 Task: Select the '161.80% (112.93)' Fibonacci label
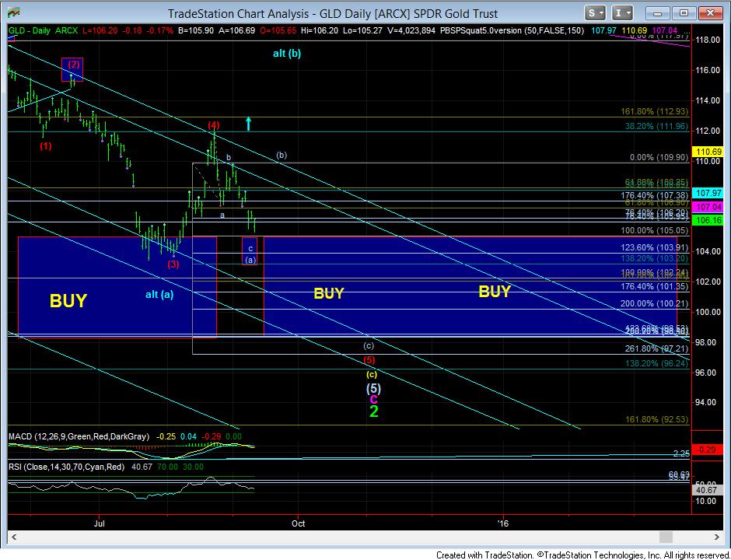[x=655, y=111]
